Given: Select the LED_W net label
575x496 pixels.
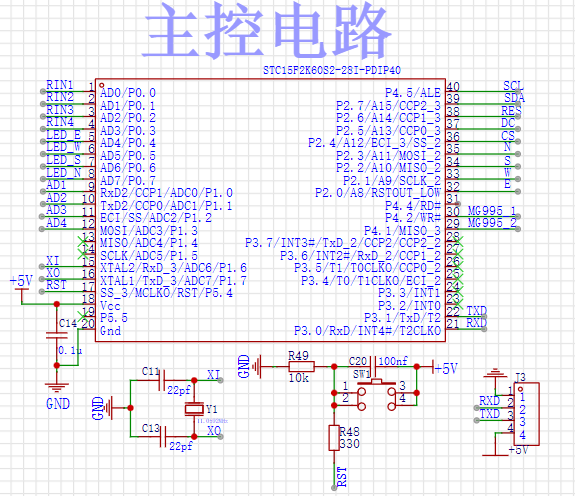Looking at the screenshot, I should click(63, 147).
